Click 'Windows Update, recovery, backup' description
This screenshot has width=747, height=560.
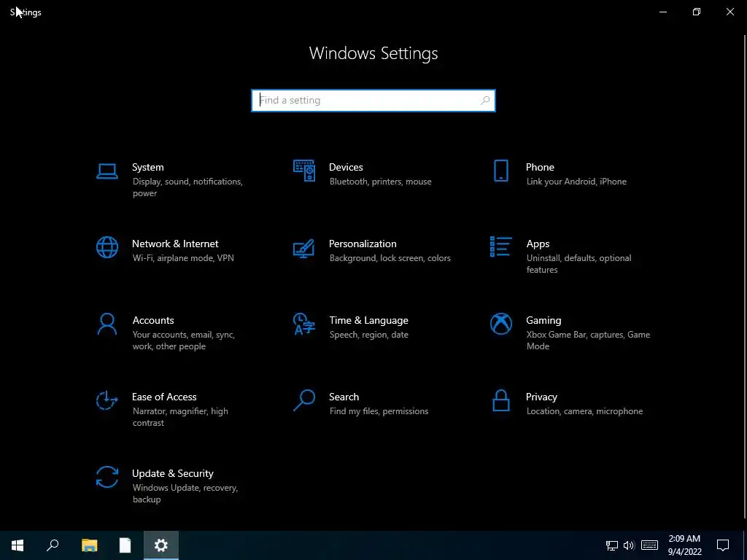(185, 494)
